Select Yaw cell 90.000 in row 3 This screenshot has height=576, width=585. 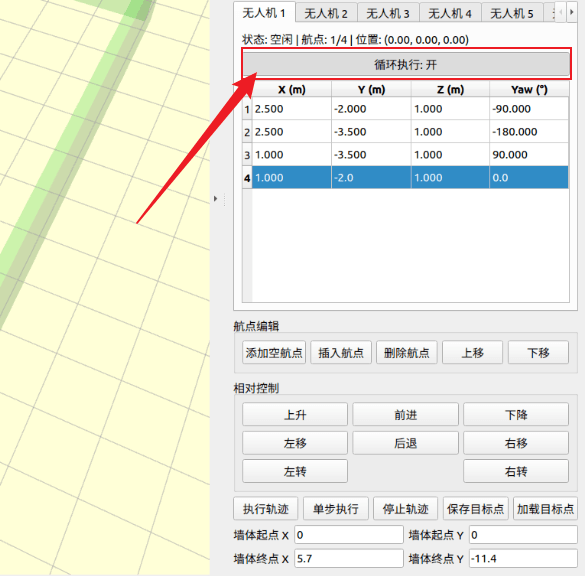point(529,155)
